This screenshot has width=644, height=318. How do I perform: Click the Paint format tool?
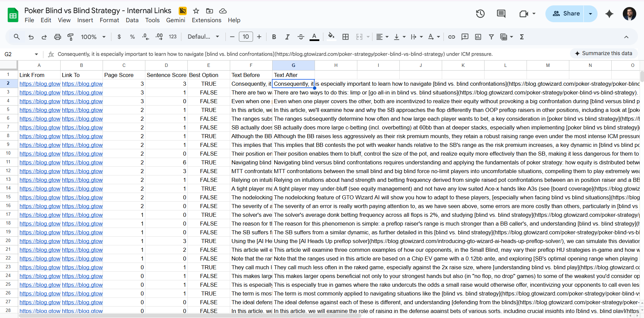pyautogui.click(x=71, y=37)
